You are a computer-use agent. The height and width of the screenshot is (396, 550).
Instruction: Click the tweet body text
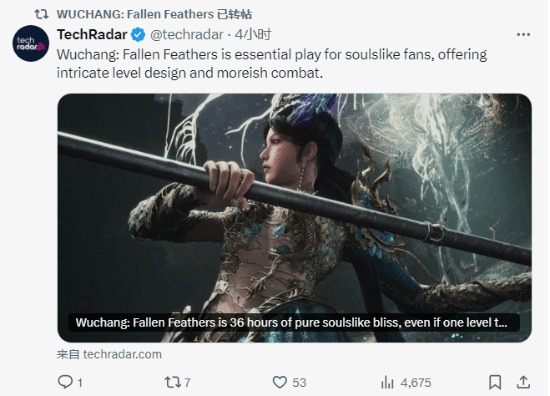pyautogui.click(x=272, y=63)
